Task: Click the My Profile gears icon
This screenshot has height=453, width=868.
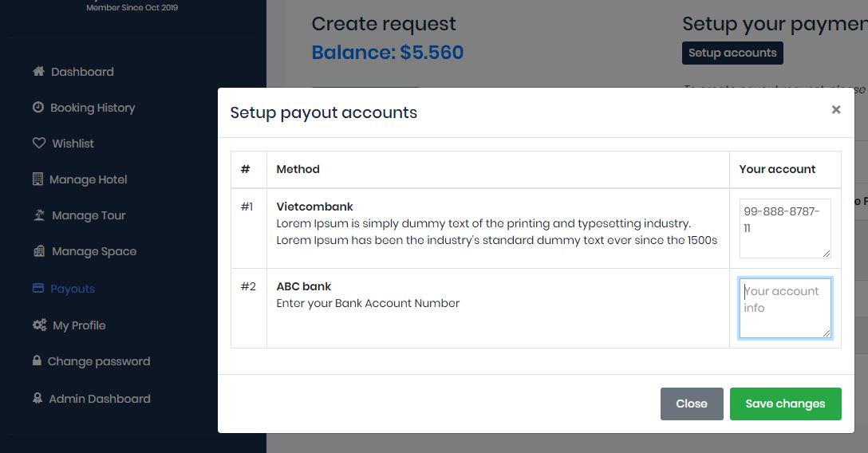Action: [39, 325]
